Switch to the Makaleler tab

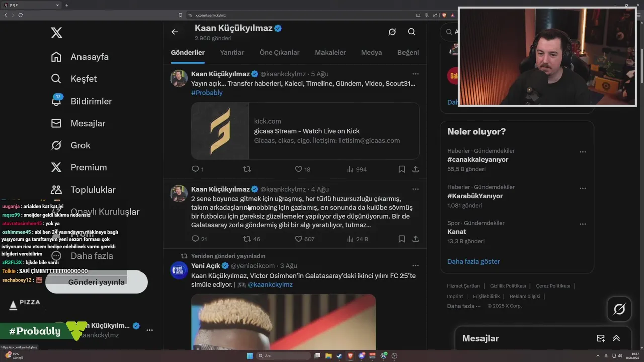point(330,52)
